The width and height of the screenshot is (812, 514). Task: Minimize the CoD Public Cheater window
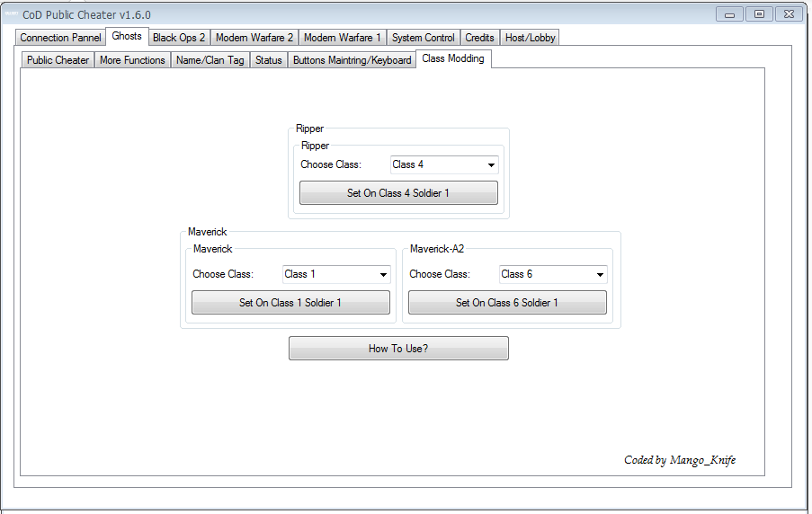[729, 14]
